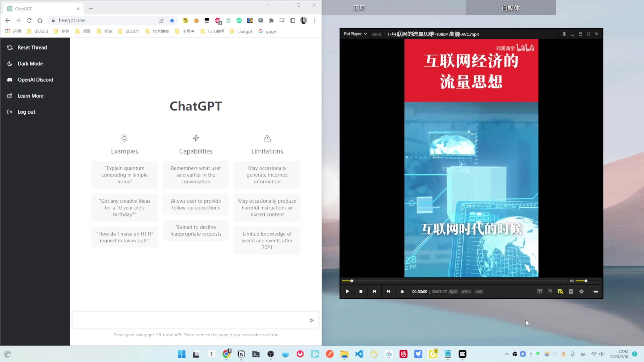The height and width of the screenshot is (362, 644).
Task: Open the Learn More link
Action: point(30,96)
